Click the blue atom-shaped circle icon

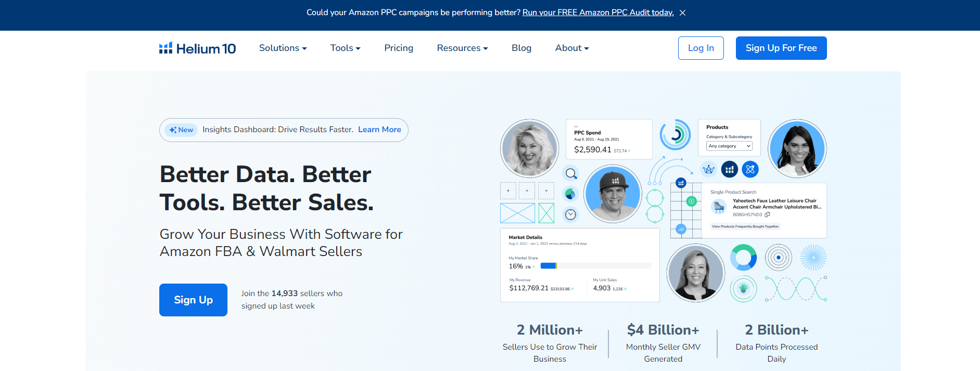(750, 169)
